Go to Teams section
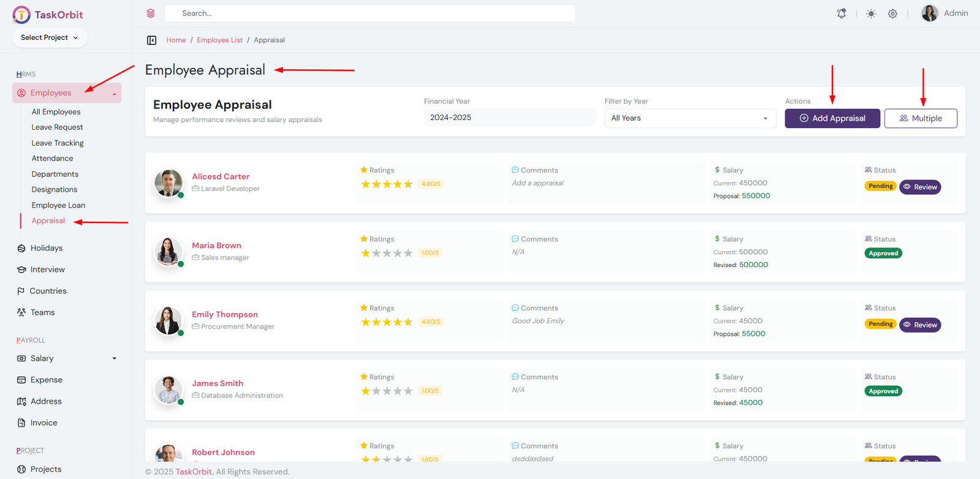The height and width of the screenshot is (479, 980). 42,312
